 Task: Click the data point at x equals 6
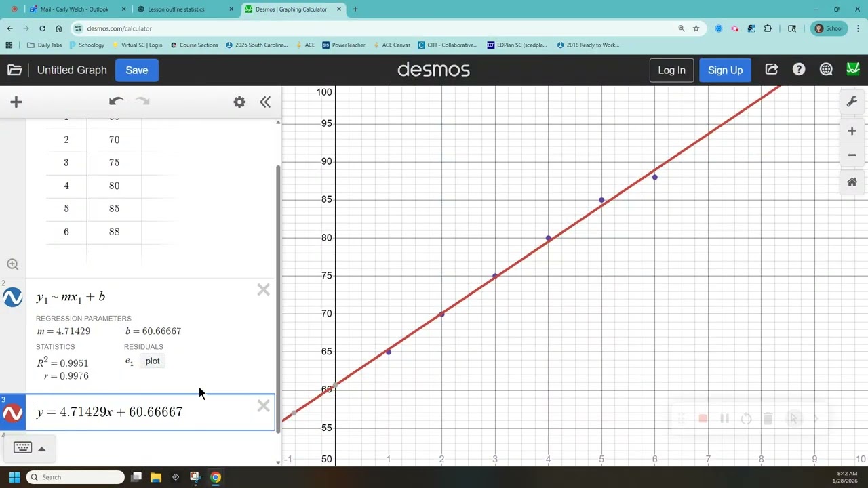coord(654,177)
